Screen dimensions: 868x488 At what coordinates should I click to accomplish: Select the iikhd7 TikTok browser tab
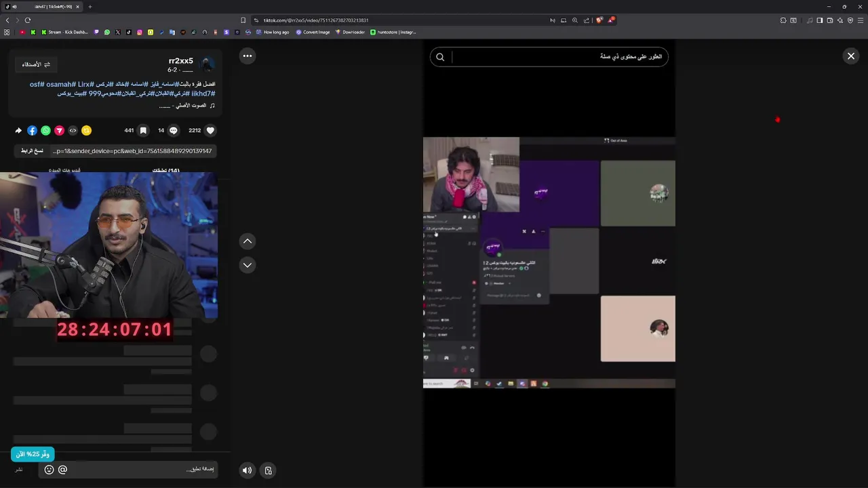(x=42, y=7)
